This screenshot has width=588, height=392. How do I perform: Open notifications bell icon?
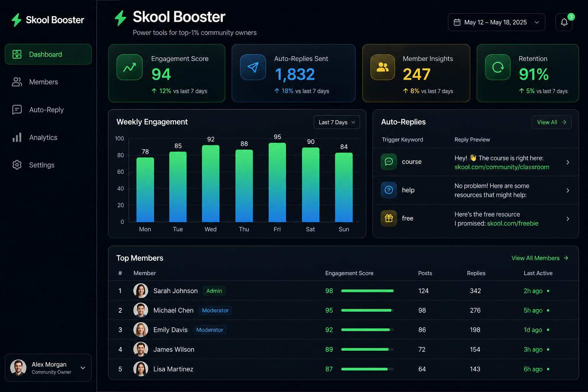click(564, 22)
